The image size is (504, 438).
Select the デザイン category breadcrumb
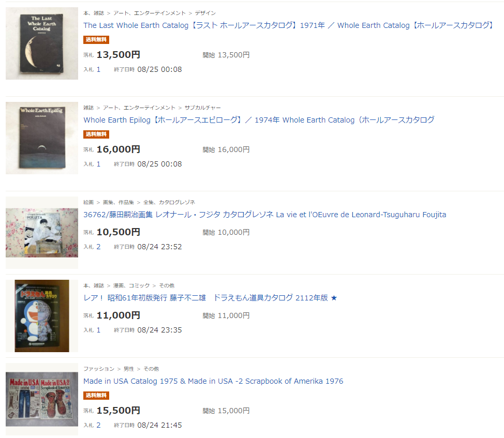click(205, 13)
